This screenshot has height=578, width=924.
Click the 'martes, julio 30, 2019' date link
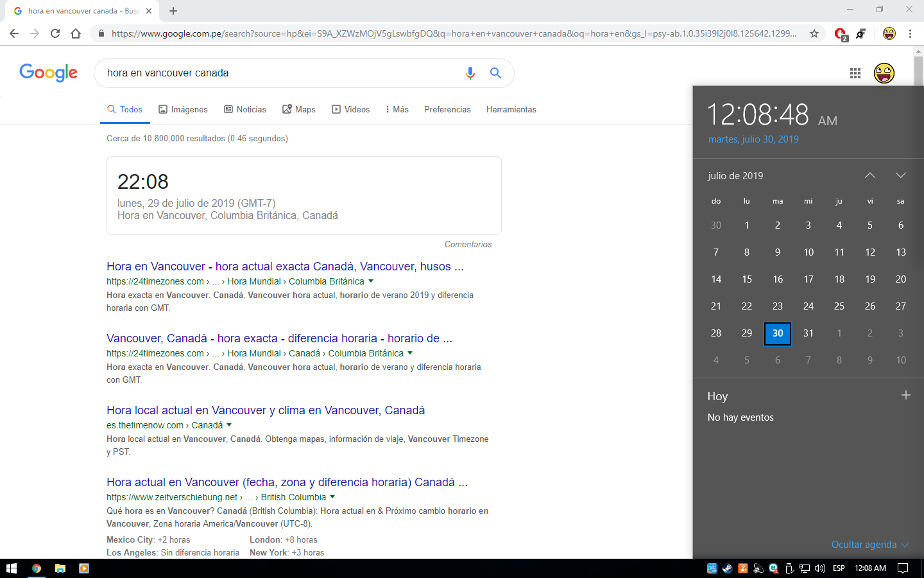coord(753,139)
